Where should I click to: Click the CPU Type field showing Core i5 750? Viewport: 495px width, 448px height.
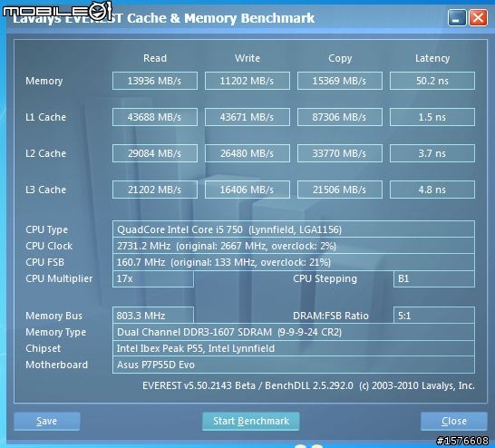point(294,229)
